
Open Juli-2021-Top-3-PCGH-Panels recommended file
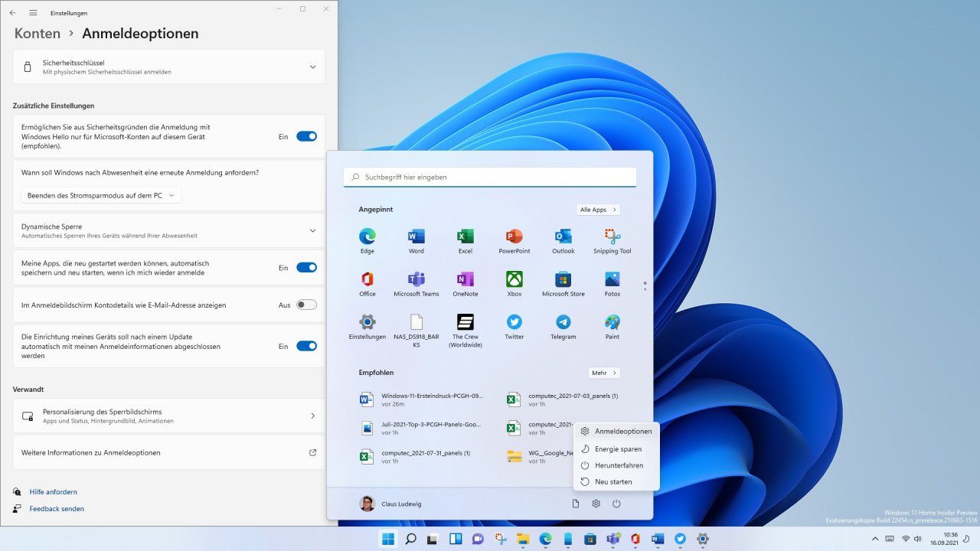(423, 428)
